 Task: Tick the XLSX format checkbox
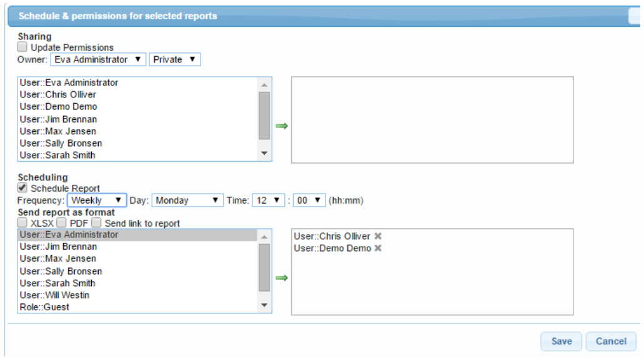coord(22,223)
